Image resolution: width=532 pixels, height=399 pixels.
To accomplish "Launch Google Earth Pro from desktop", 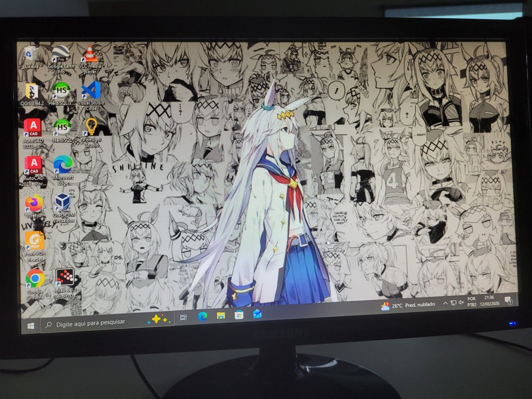I will [61, 59].
